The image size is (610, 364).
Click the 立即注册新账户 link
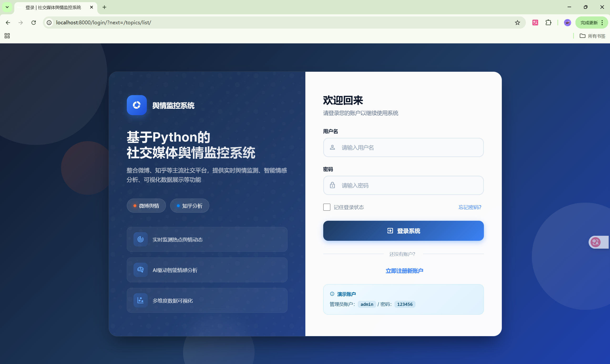pyautogui.click(x=404, y=271)
